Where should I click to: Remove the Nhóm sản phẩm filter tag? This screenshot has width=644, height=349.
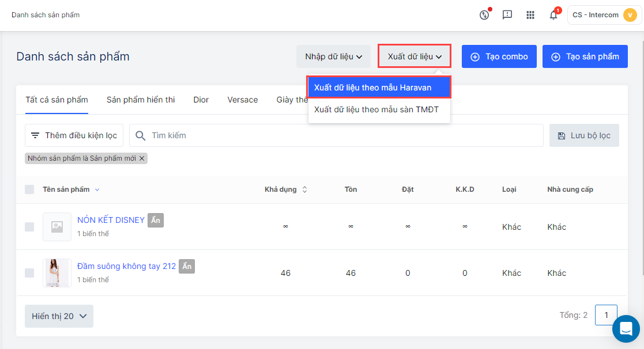[142, 158]
